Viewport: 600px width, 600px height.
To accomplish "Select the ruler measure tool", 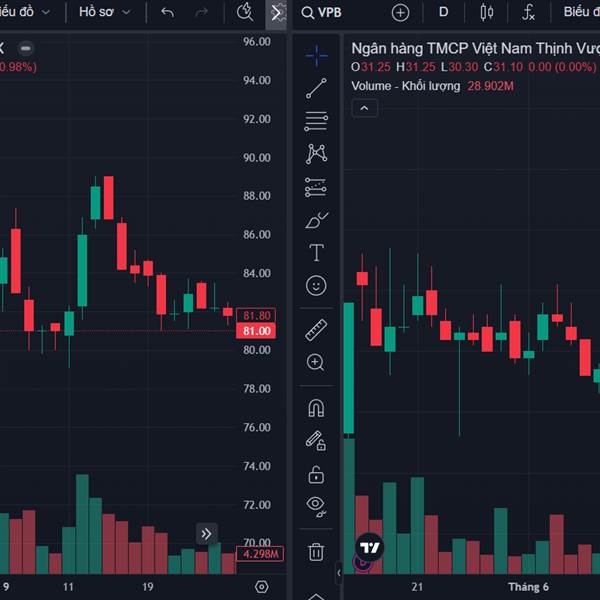I will point(316,329).
